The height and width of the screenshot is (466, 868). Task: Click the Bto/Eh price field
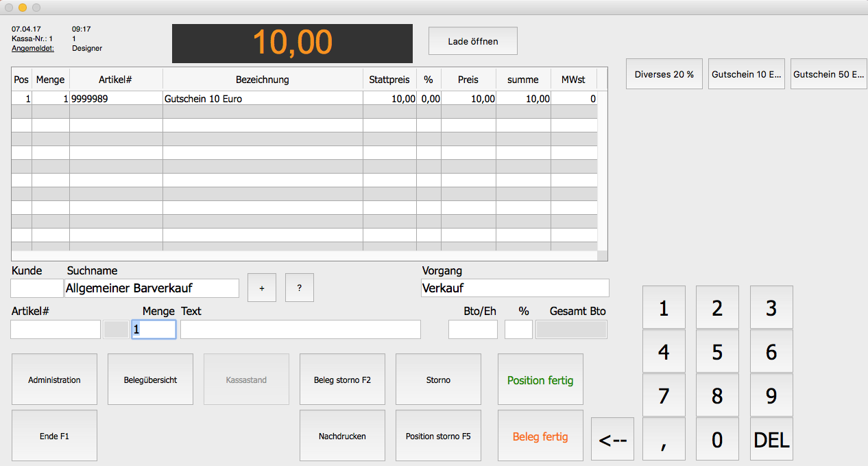(x=473, y=329)
